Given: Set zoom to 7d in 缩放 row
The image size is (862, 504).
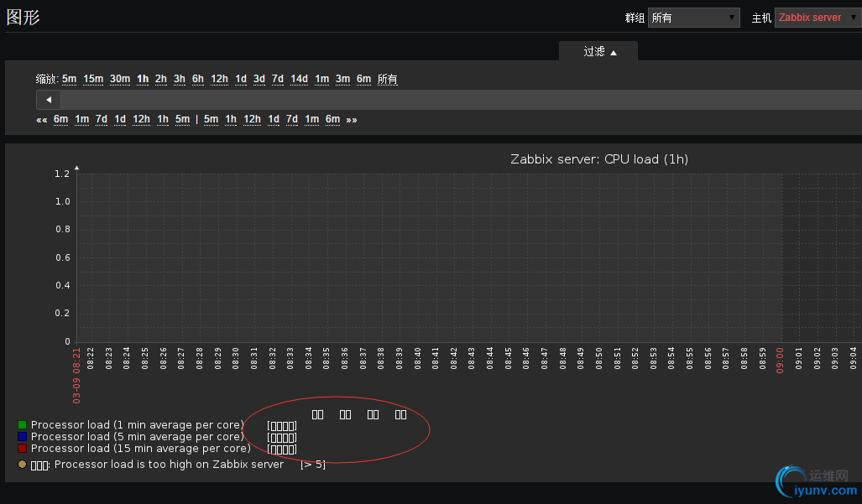Looking at the screenshot, I should 278,79.
